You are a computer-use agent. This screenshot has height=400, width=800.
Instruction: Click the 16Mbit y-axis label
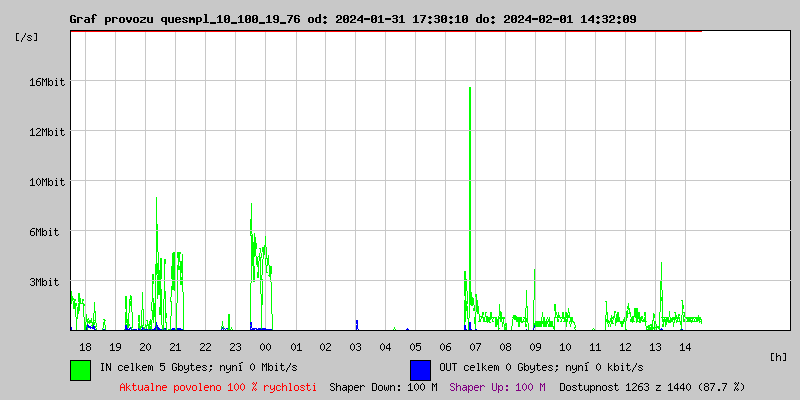pos(46,82)
